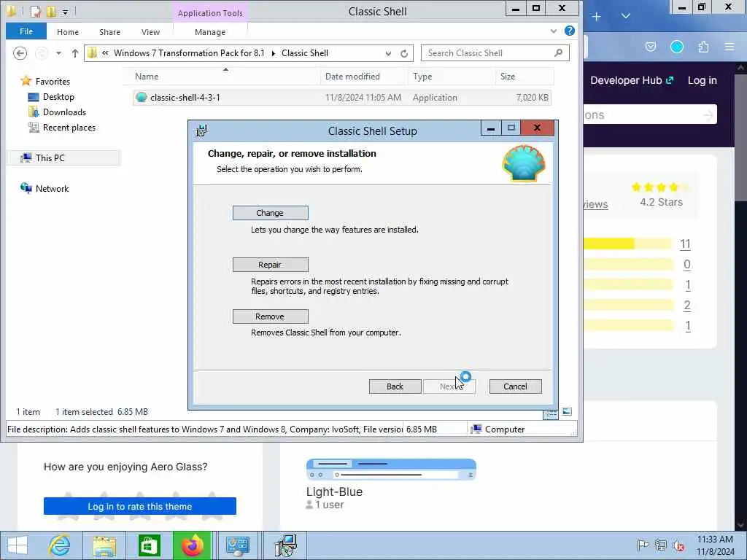
Task: Click the Light-Blue theme title
Action: click(334, 491)
